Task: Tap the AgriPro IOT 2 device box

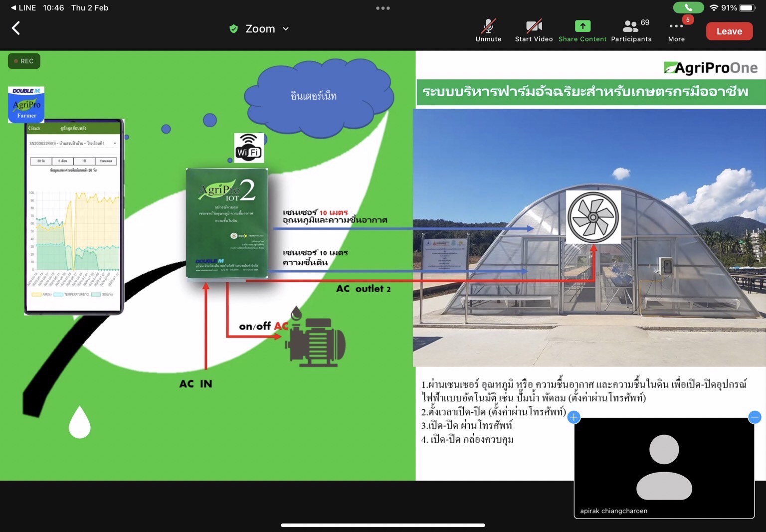Action: click(227, 223)
